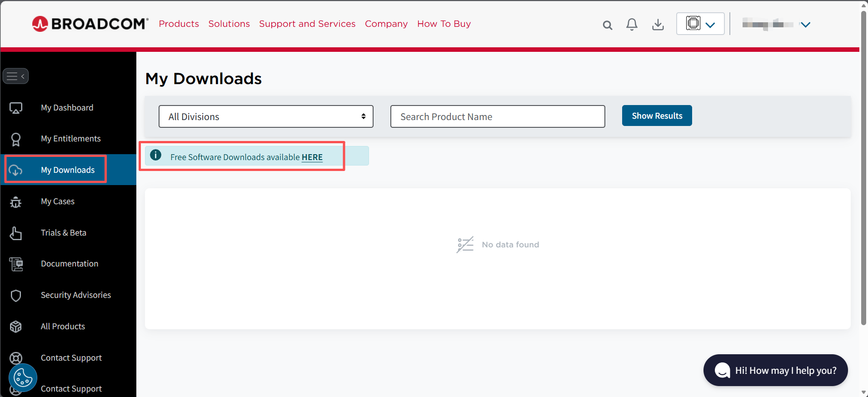Click the info icon in downloads banner
Image resolution: width=868 pixels, height=397 pixels.
tap(155, 155)
